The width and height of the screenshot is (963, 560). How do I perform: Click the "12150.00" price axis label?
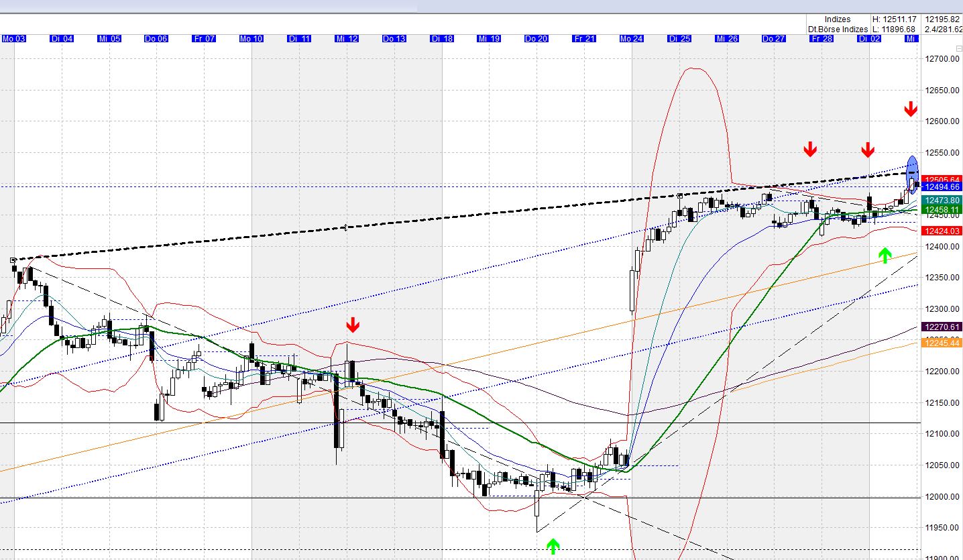942,403
